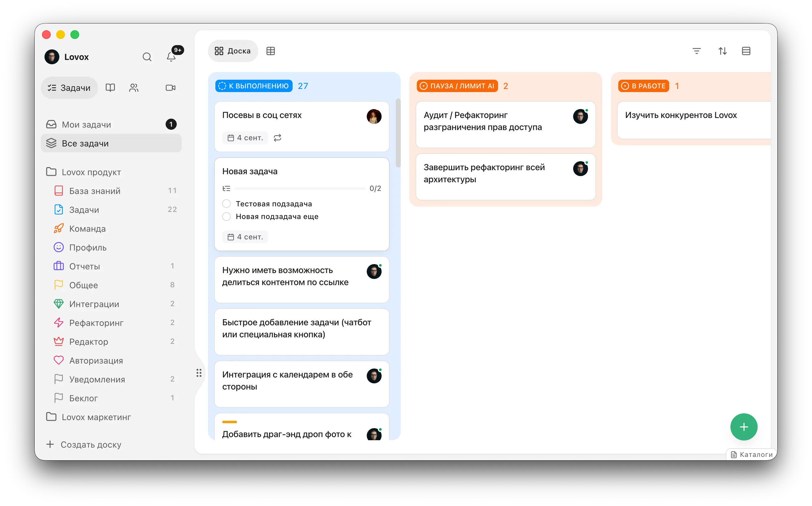Check off Новая подзадача еще subtask

(226, 217)
